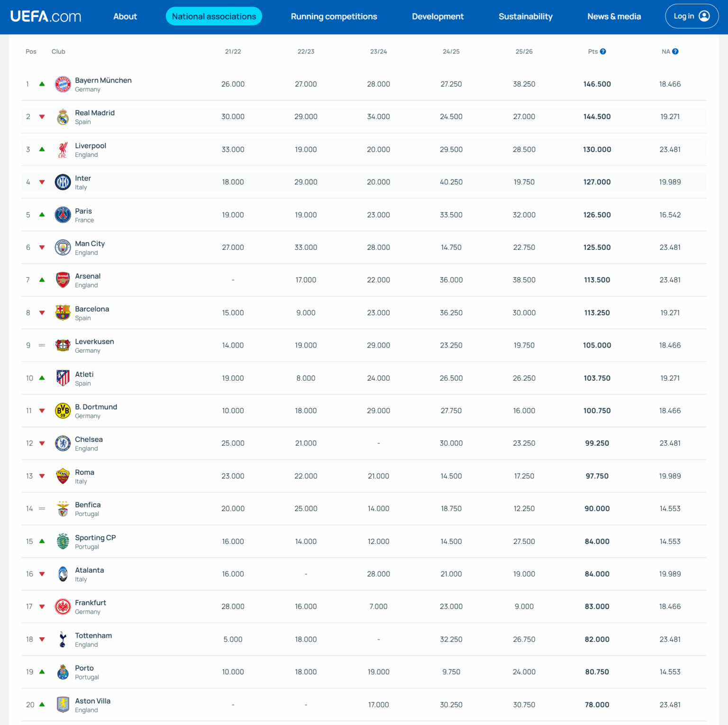Click the Tottenham club crest
This screenshot has height=725, width=728.
[x=63, y=639]
